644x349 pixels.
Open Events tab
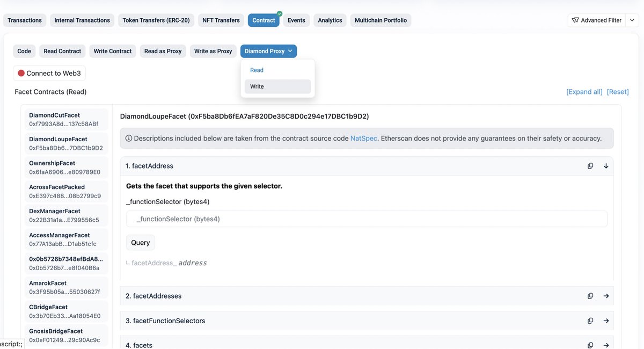[x=296, y=20]
